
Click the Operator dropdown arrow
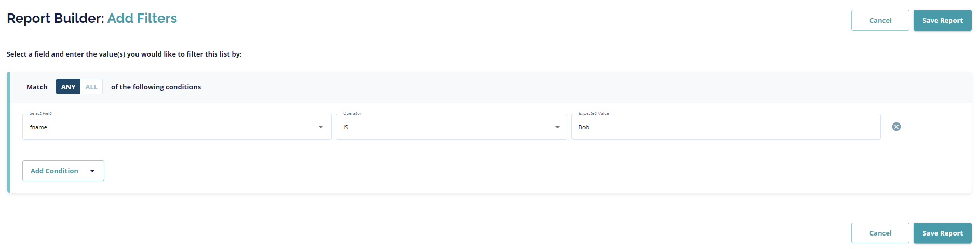557,127
